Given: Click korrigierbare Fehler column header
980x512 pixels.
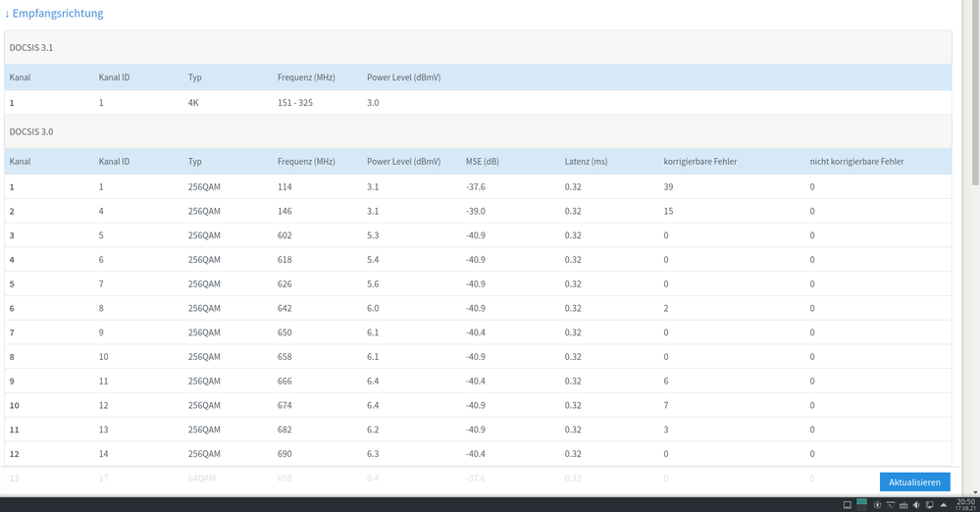Looking at the screenshot, I should (x=700, y=161).
